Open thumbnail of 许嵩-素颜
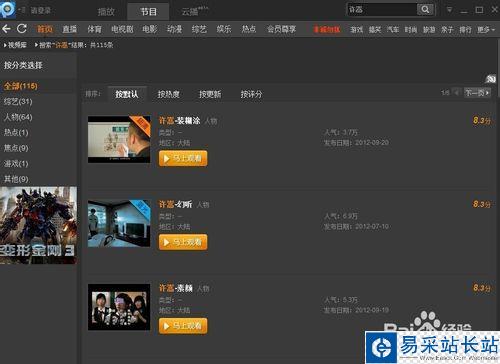This screenshot has width=500, height=364. click(119, 307)
